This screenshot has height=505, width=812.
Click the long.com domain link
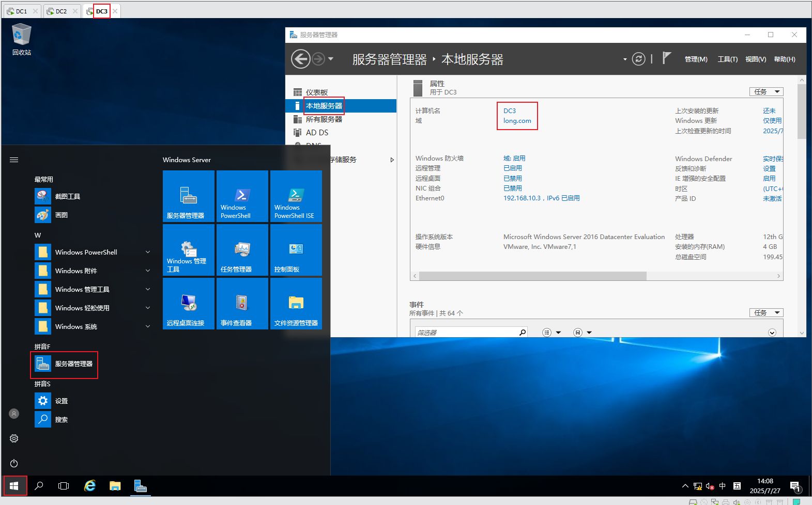coord(517,120)
